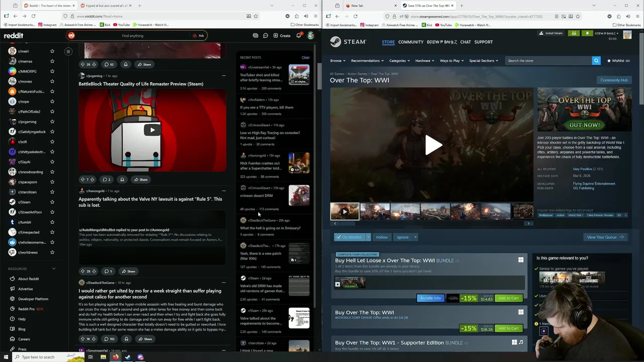This screenshot has height=362, width=644.
Task: Favorite r/pcgaming with star toggle
Action: point(52,122)
